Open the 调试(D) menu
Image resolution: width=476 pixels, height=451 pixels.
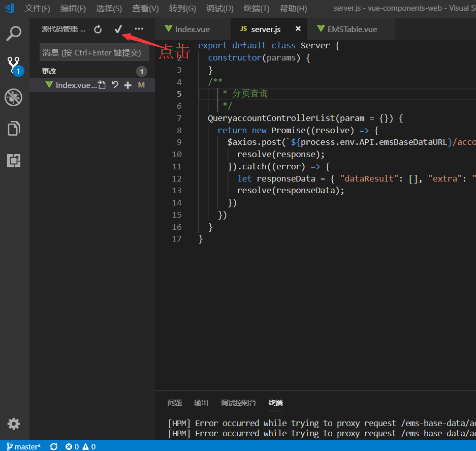220,8
